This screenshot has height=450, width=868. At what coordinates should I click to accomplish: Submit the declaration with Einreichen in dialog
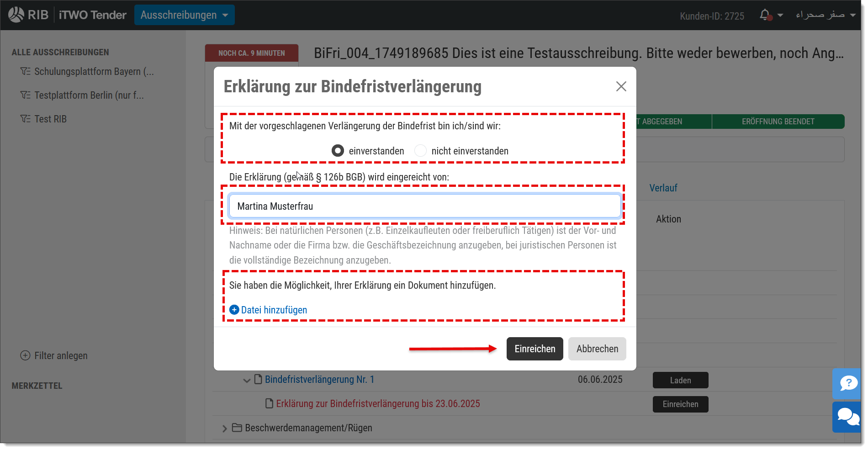535,349
